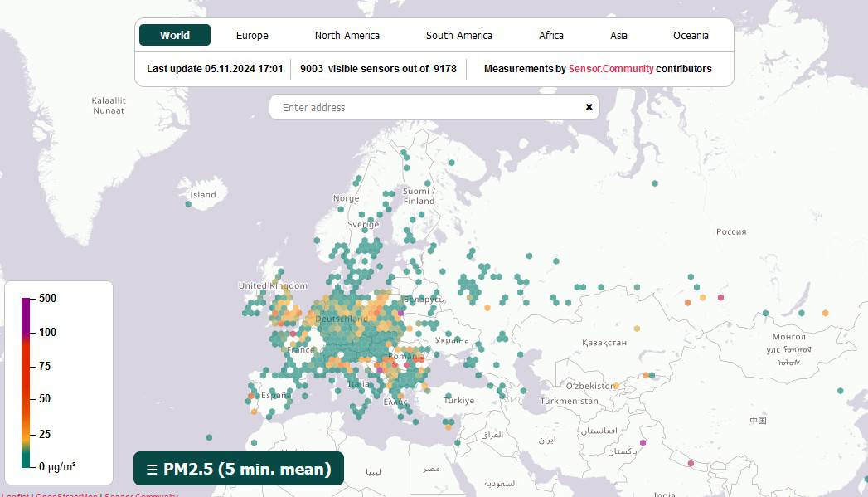Screen dimensions: 868x497
Task: Select the South America tab
Action: (459, 35)
